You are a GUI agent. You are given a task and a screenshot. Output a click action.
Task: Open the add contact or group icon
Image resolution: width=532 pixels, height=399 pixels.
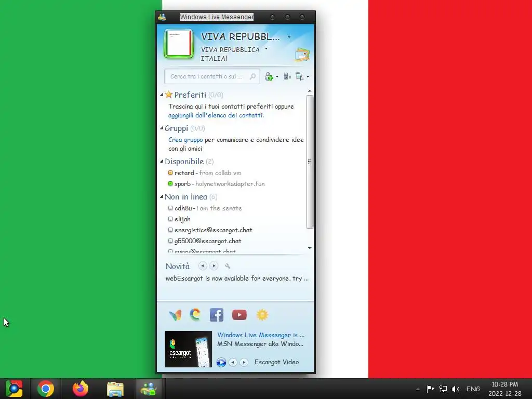point(269,76)
